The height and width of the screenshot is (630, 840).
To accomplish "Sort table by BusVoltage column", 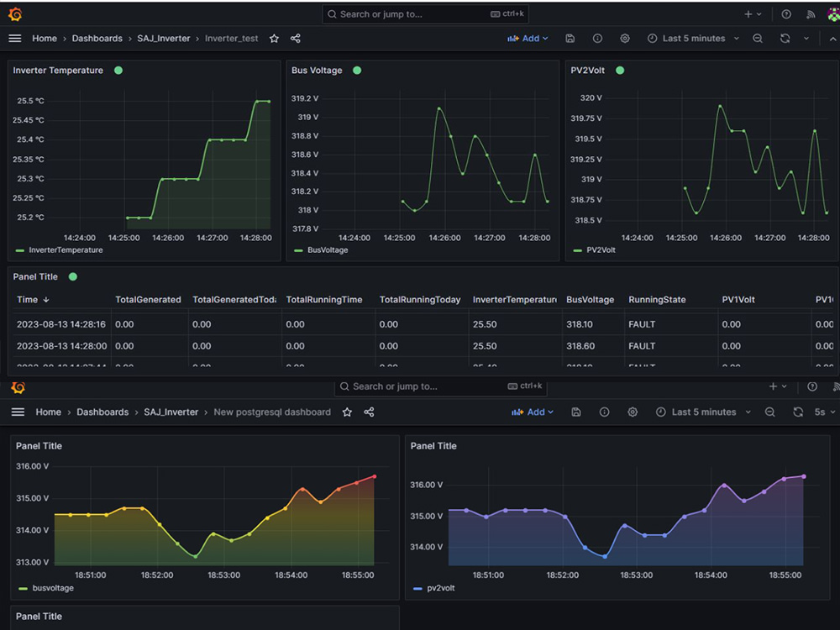I will point(590,300).
